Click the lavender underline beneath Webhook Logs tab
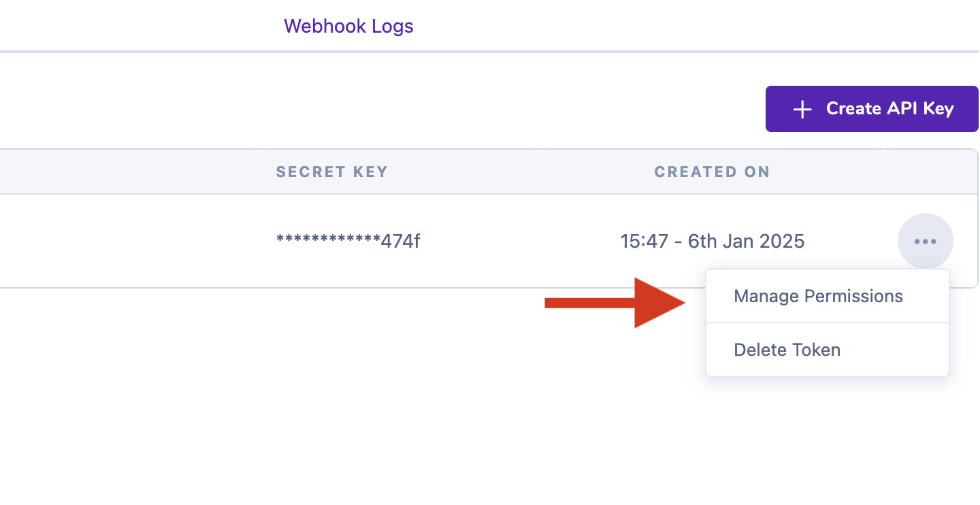The height and width of the screenshot is (505, 980). point(489,51)
